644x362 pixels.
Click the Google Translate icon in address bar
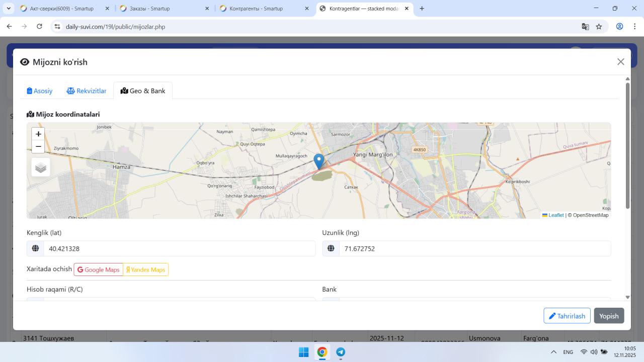pyautogui.click(x=585, y=27)
